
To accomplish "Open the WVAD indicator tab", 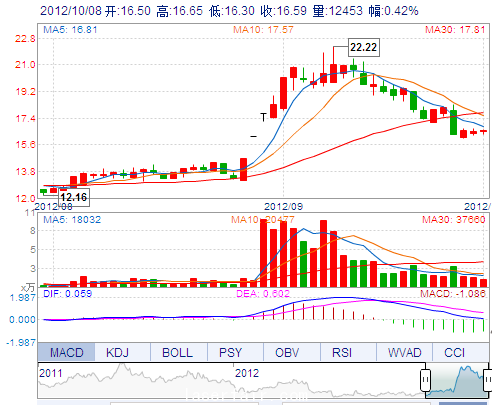I will pos(405,352).
